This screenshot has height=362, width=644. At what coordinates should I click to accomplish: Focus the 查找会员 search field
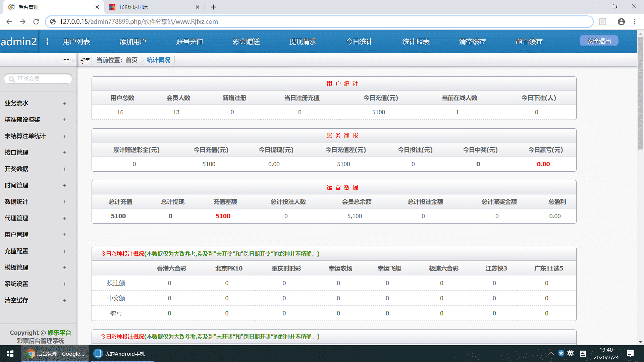click(38, 79)
